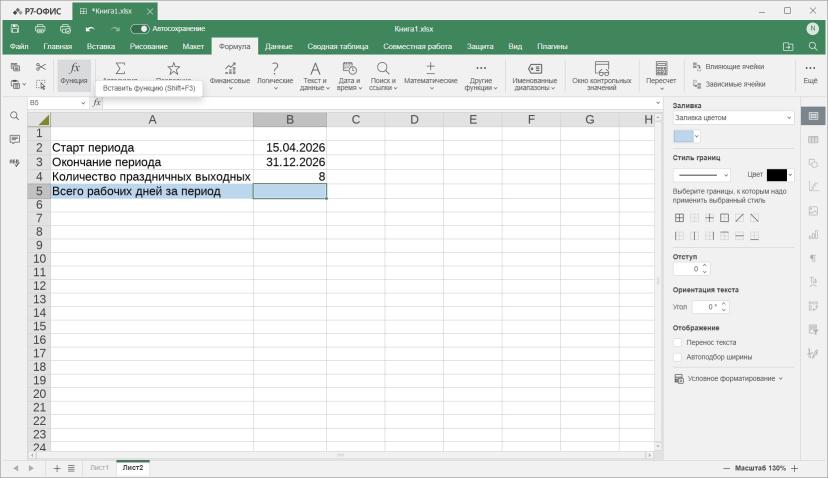The image size is (828, 478).
Task: Open the Лист1 sheet tab
Action: click(x=99, y=467)
